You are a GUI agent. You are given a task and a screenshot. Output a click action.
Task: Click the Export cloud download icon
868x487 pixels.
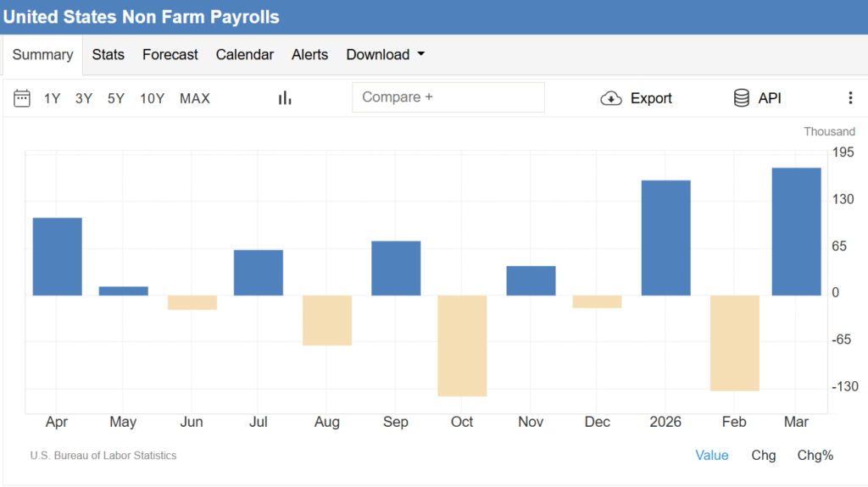point(610,98)
